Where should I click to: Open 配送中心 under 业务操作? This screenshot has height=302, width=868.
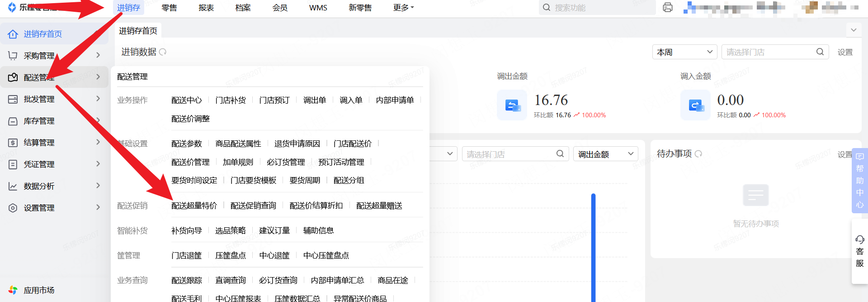(x=187, y=100)
